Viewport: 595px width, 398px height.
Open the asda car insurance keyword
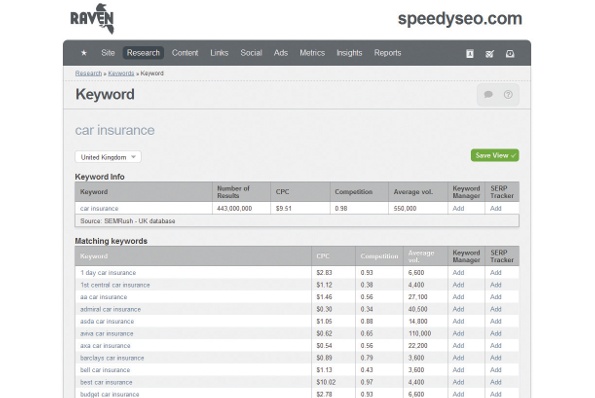tap(107, 321)
